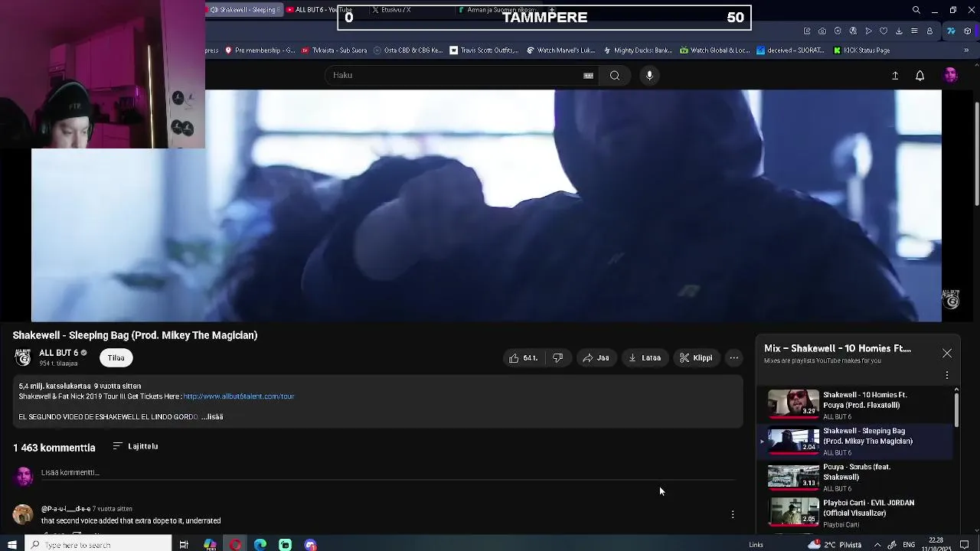Open Microsoft Edge from the taskbar
This screenshot has height=551, width=980.
click(x=260, y=545)
